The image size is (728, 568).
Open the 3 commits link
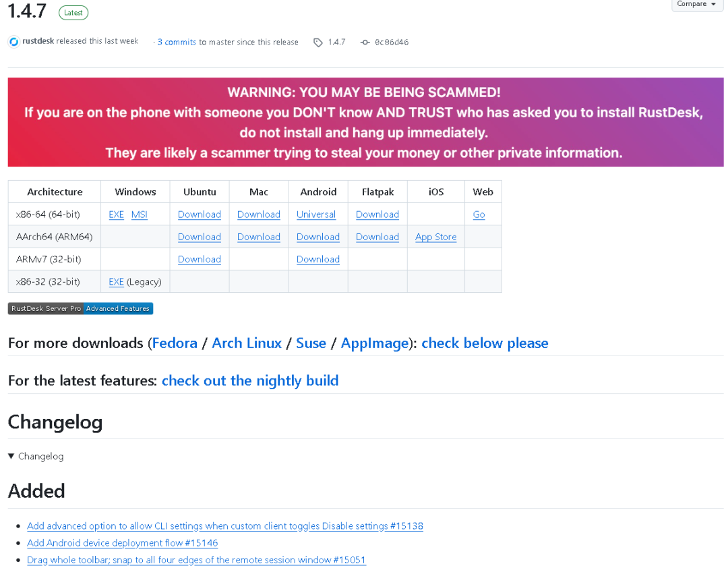point(177,42)
